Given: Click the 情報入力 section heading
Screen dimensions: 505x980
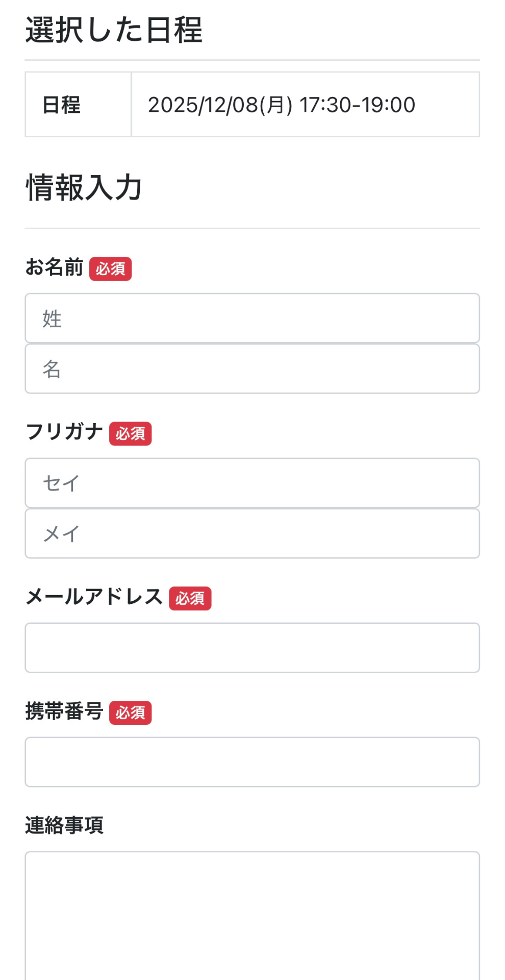Looking at the screenshot, I should 84,187.
